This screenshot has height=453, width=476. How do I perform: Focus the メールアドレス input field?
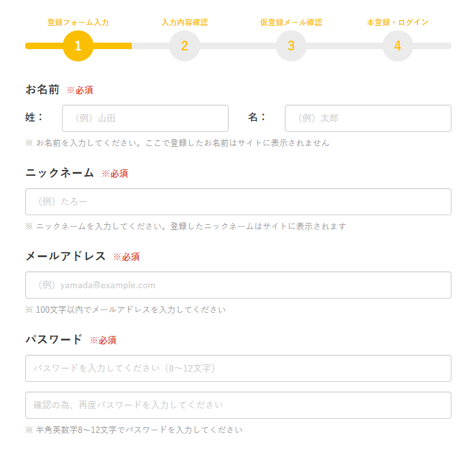pyautogui.click(x=238, y=285)
